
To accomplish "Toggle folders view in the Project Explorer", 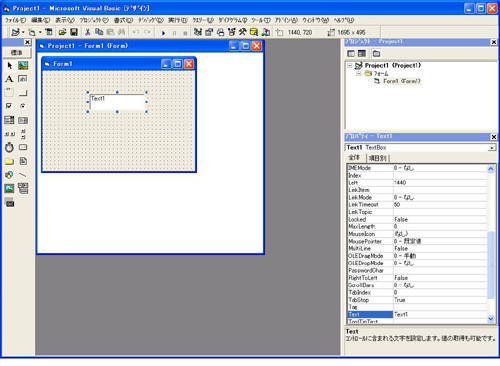I will coord(376,53).
